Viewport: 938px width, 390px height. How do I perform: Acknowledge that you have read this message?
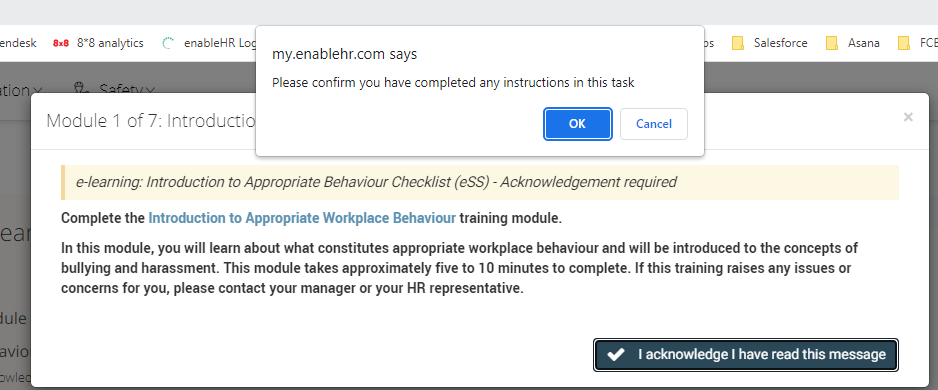746,355
